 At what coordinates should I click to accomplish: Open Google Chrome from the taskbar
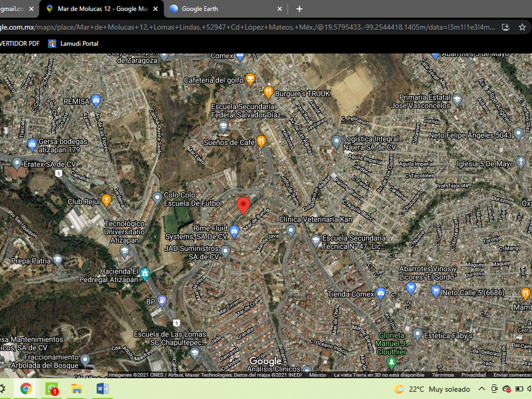(x=26, y=389)
